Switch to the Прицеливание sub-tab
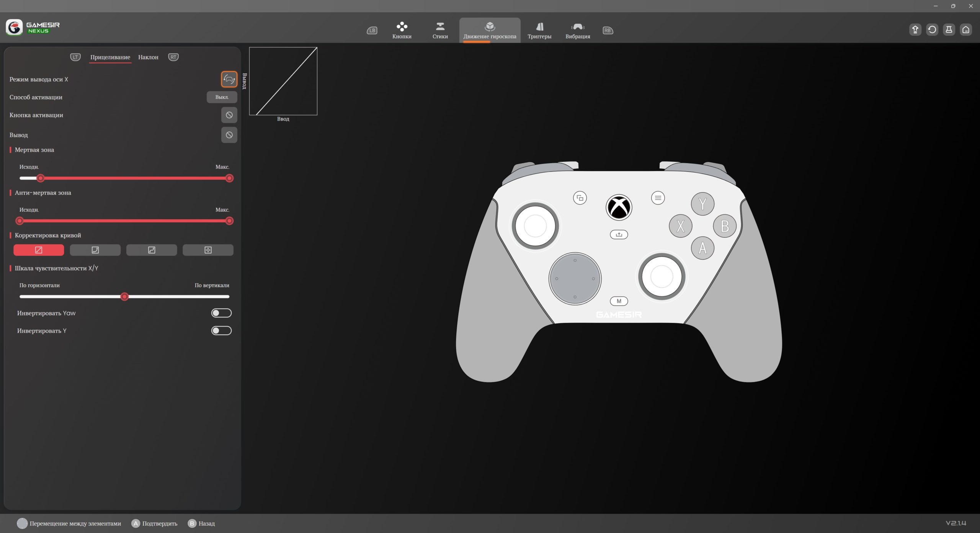Screen dimensions: 980x533 point(110,57)
